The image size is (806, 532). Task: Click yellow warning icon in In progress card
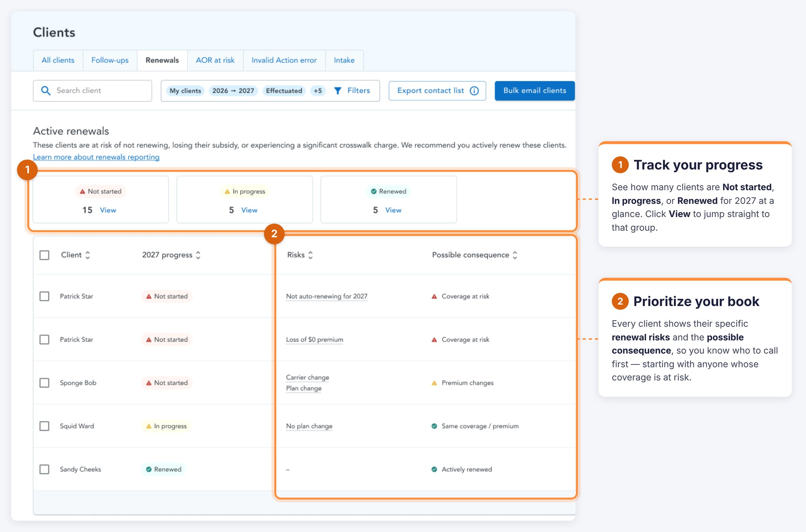(227, 192)
